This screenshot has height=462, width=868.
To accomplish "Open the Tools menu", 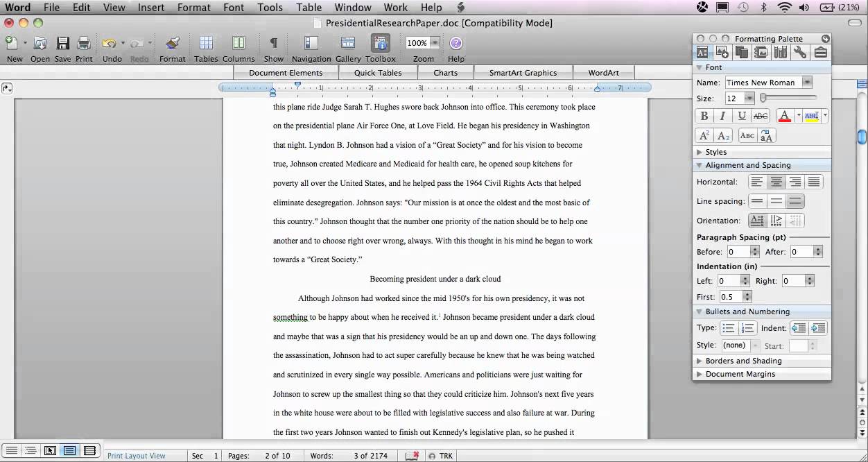I will tap(270, 8).
